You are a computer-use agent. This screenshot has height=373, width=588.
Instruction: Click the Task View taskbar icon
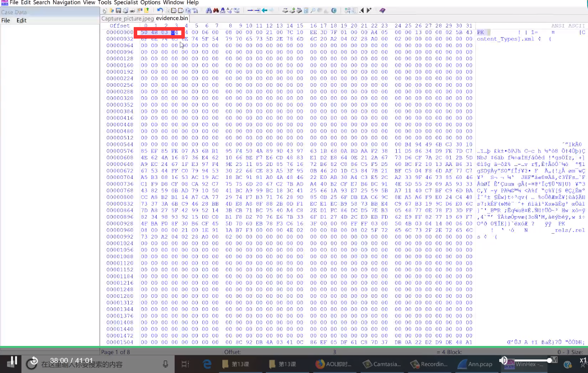(185, 364)
